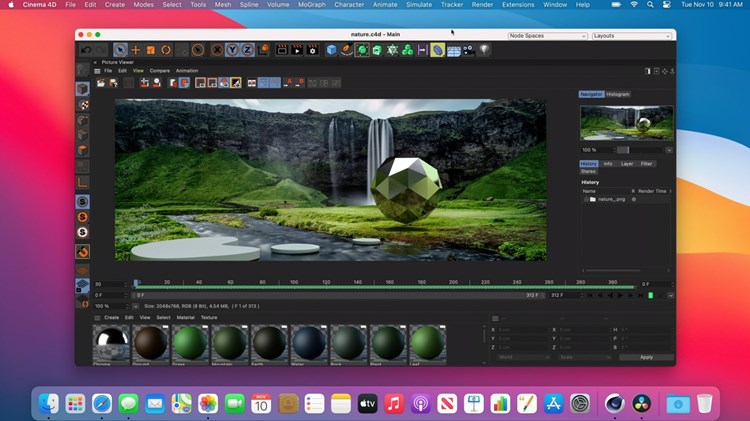Open the Scale coordinate mode dropdown
Image resolution: width=750 pixels, height=421 pixels.
585,357
